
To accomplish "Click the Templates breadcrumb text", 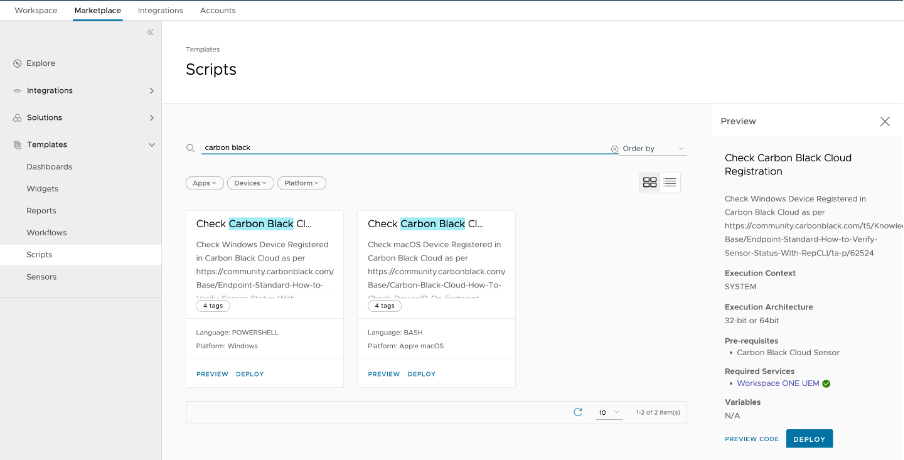I will (x=202, y=50).
